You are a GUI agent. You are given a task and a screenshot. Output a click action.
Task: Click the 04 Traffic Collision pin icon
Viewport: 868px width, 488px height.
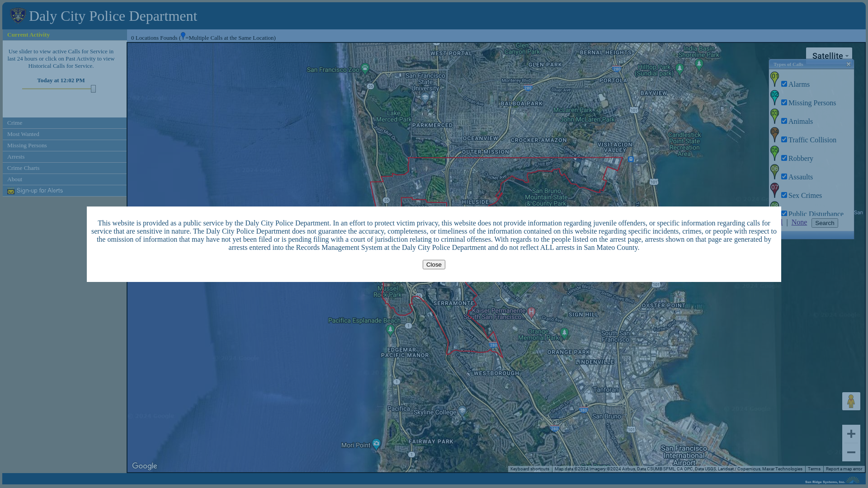tap(774, 135)
